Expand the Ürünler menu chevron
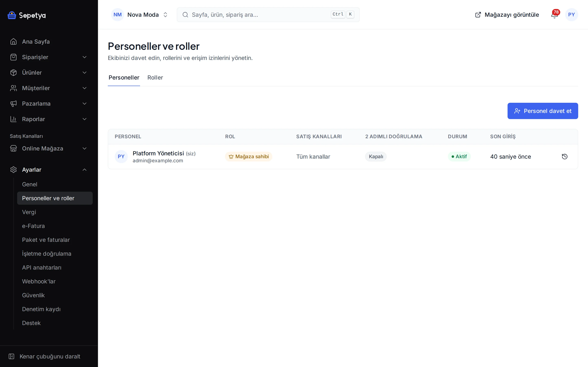588x367 pixels. (x=84, y=73)
